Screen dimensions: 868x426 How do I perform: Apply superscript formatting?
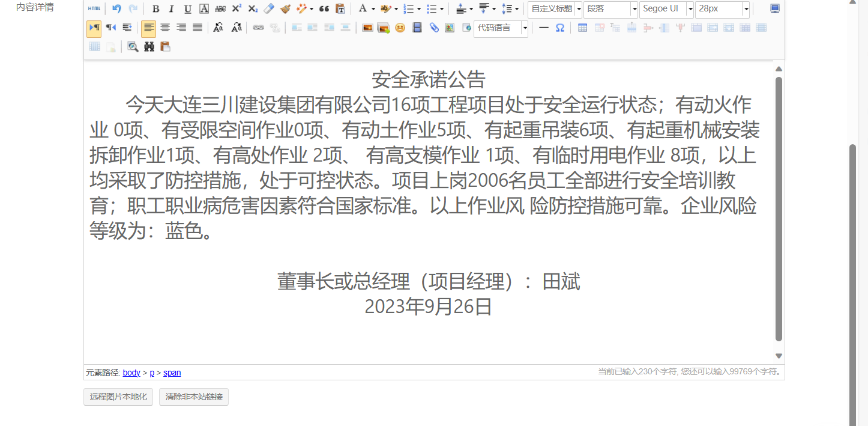[x=237, y=9]
